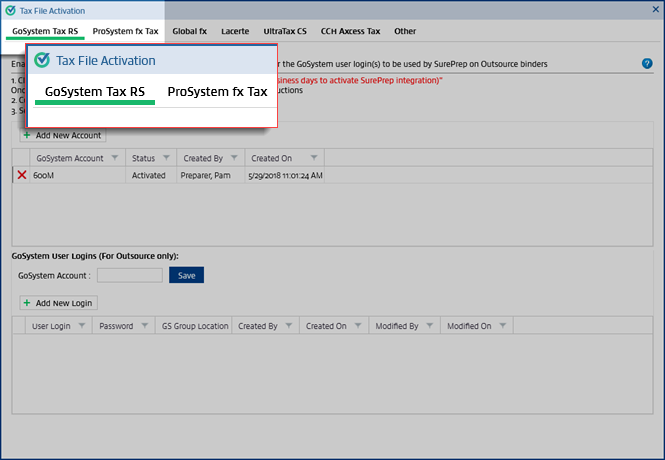Click filter icon on Password column
665x460 pixels.
143,326
